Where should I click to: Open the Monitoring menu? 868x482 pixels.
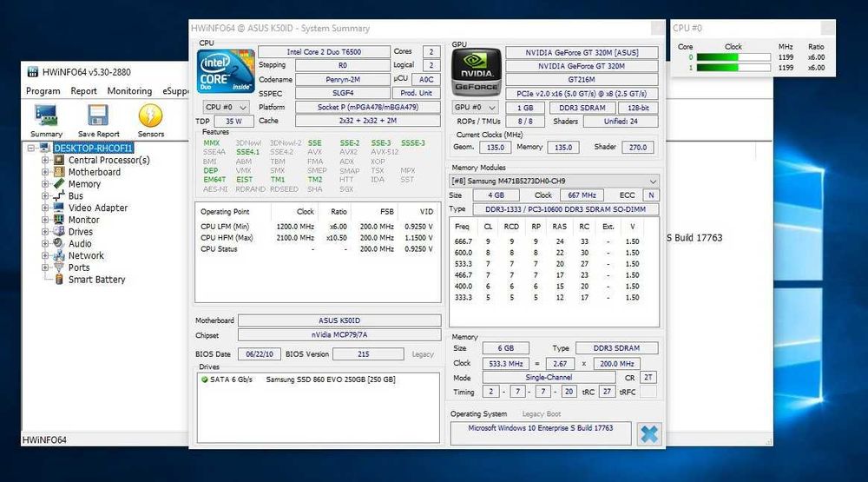129,91
